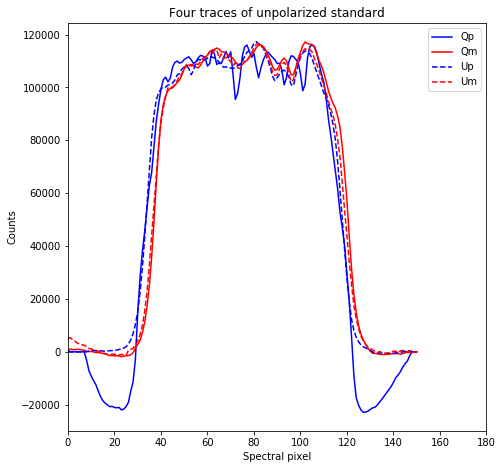The image size is (503, 469).
Task: Click the x-axis tick label 160
Action: click(x=440, y=442)
